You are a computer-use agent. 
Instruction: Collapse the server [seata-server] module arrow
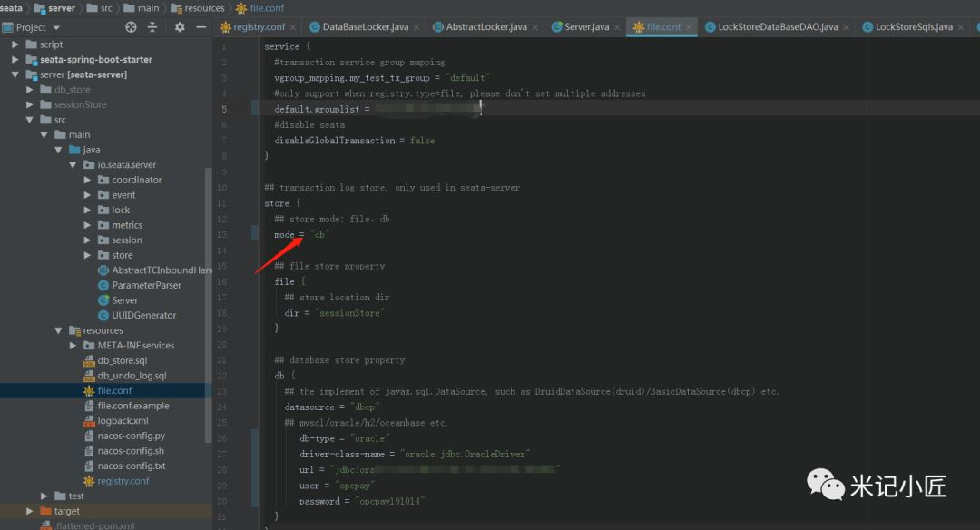(x=15, y=74)
